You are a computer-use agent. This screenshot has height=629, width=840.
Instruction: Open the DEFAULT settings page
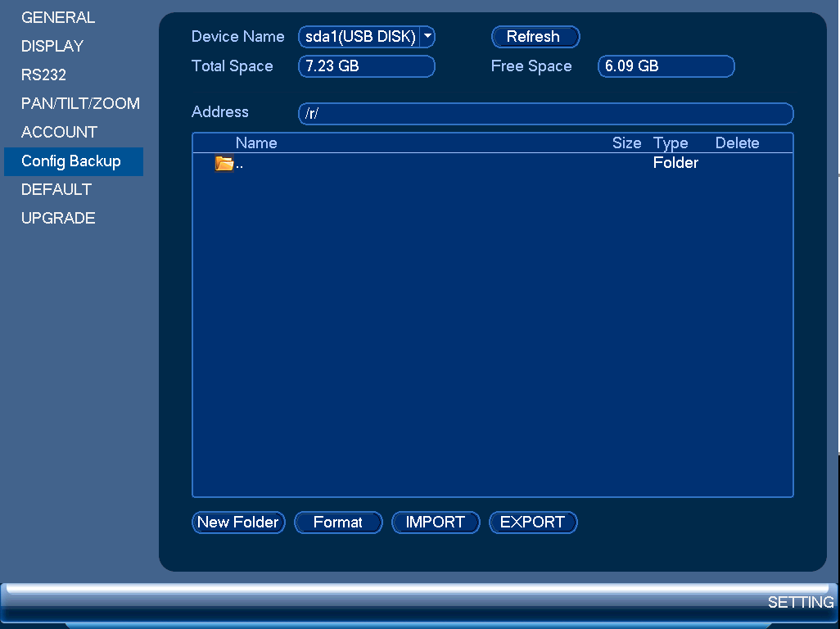(56, 189)
